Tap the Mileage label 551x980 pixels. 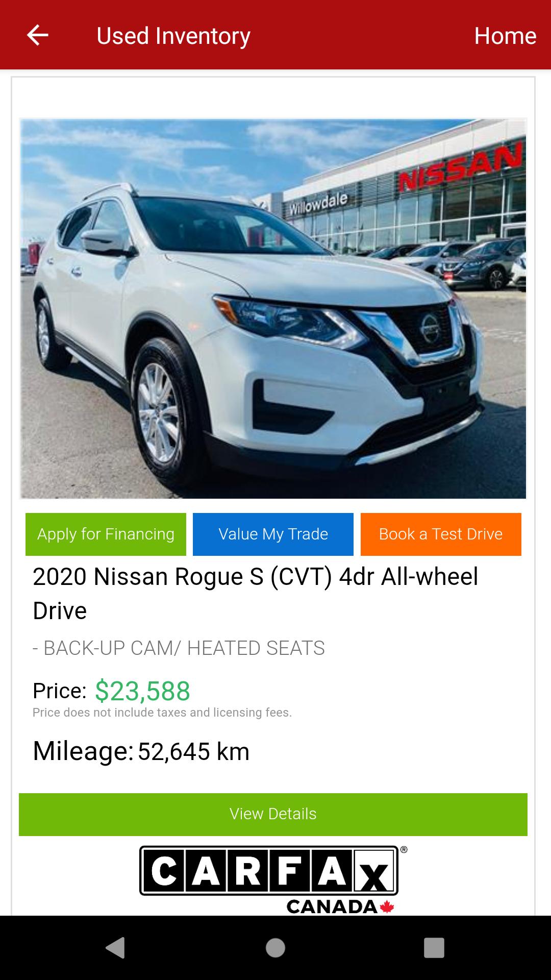click(83, 751)
